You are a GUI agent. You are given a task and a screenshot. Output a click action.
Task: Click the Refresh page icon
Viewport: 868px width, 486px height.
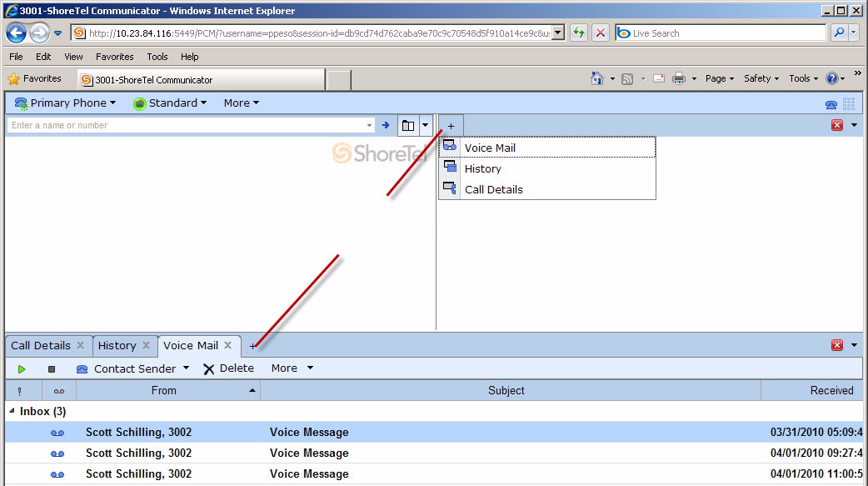tap(579, 33)
